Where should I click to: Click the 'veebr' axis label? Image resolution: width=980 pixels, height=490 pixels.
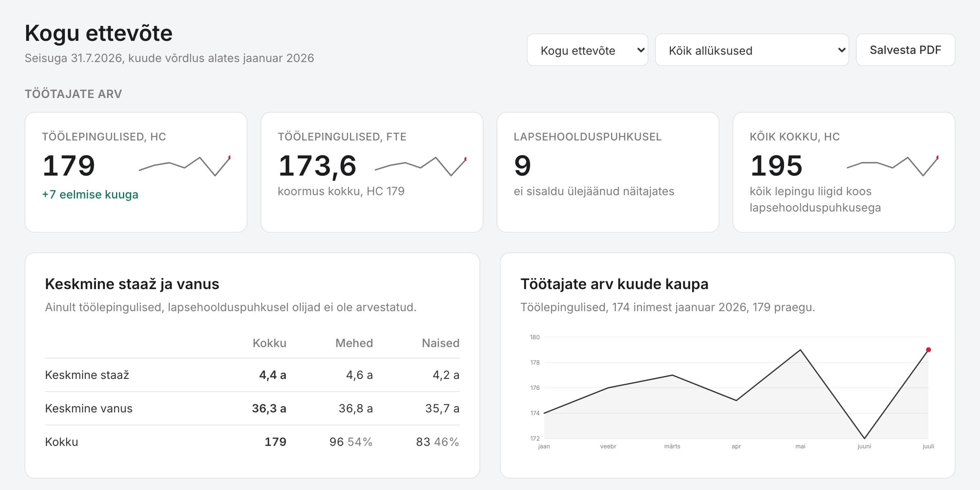pyautogui.click(x=608, y=446)
